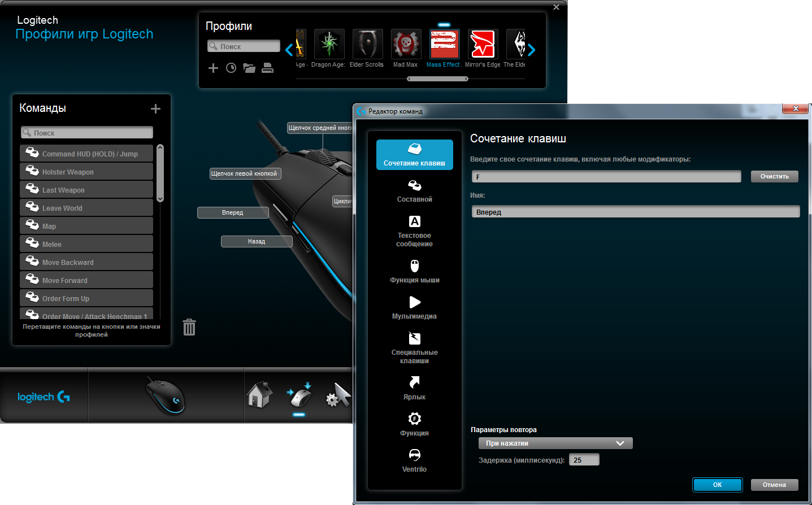Edit the Имя field containing Вперед
812x505 pixels.
(636, 212)
